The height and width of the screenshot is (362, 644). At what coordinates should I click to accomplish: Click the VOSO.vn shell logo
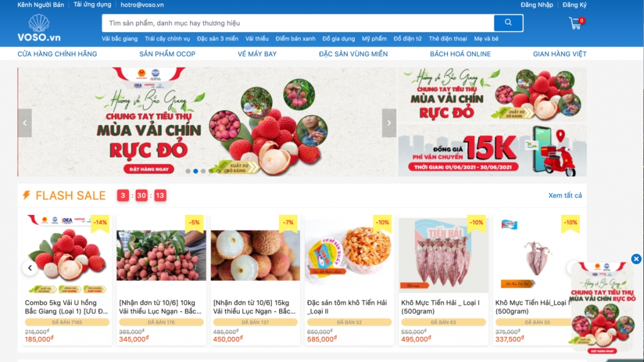pyautogui.click(x=39, y=28)
